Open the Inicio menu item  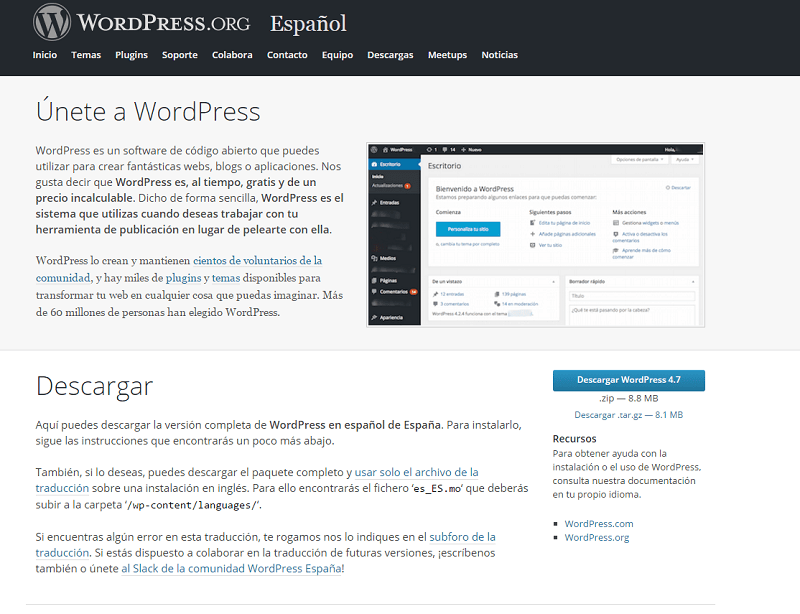[x=45, y=55]
